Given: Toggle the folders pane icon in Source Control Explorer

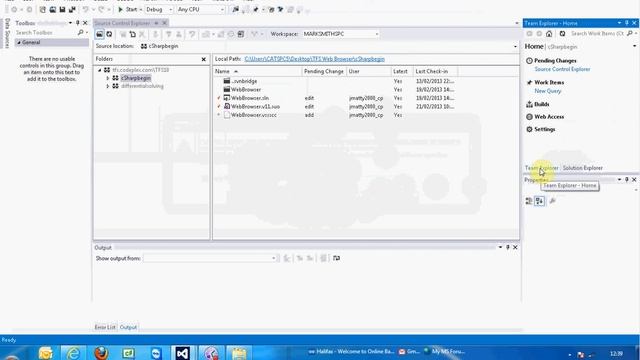Looking at the screenshot, I should (x=100, y=34).
